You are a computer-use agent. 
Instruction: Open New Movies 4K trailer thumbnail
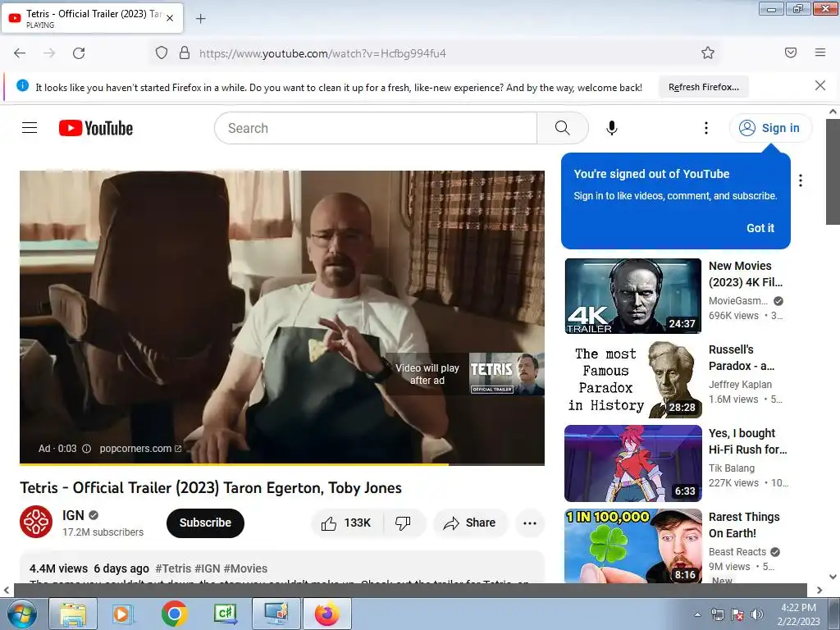coord(632,295)
